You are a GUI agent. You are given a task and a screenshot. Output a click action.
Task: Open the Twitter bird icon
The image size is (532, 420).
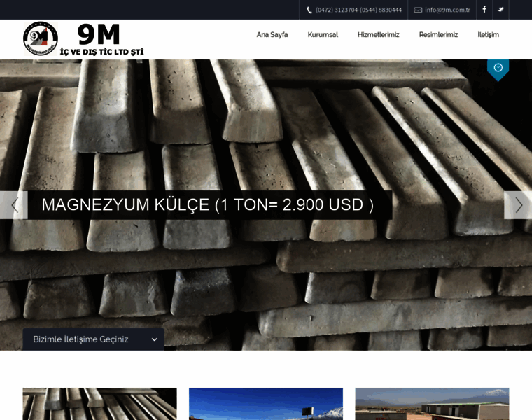(x=500, y=10)
